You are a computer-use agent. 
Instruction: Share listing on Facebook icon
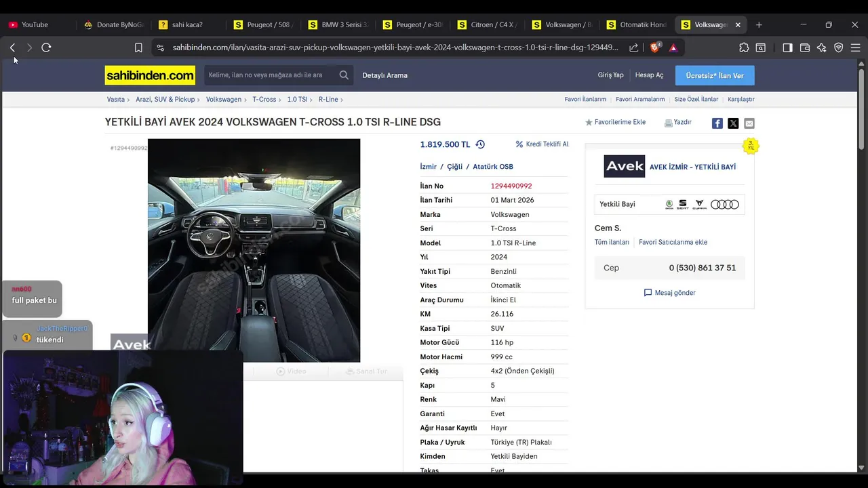pyautogui.click(x=717, y=123)
